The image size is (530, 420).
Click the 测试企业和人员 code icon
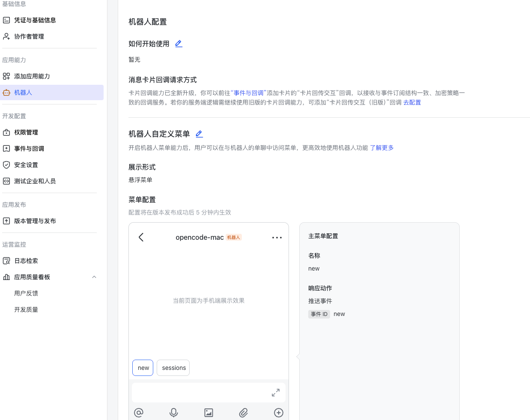tap(6, 181)
